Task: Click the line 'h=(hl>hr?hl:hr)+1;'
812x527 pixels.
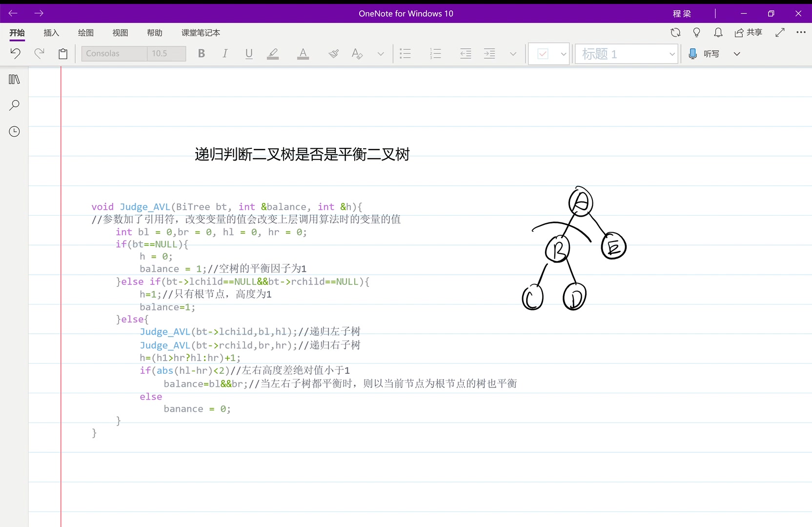Action: click(x=190, y=358)
